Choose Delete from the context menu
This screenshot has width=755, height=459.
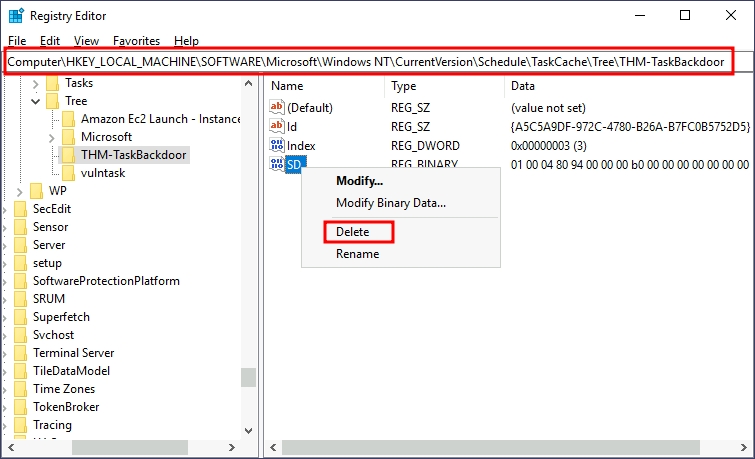353,232
